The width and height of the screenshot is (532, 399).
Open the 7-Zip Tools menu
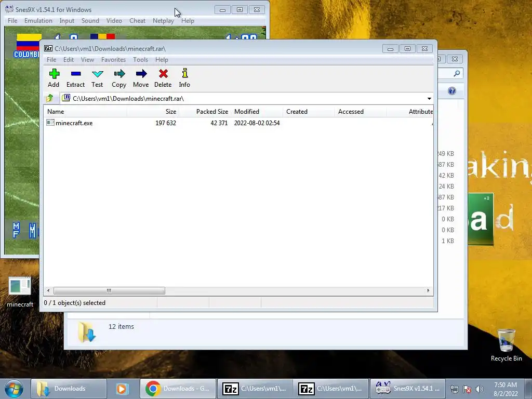click(140, 60)
